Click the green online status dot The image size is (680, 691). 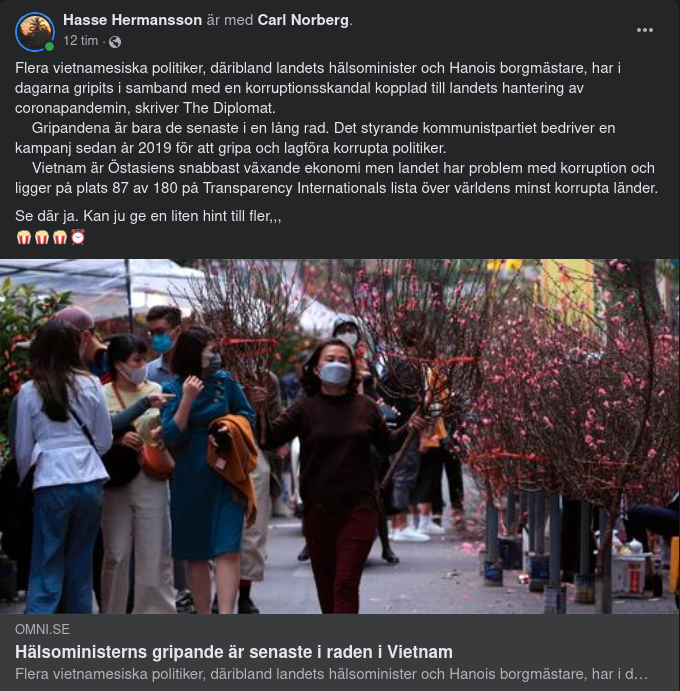(49, 46)
